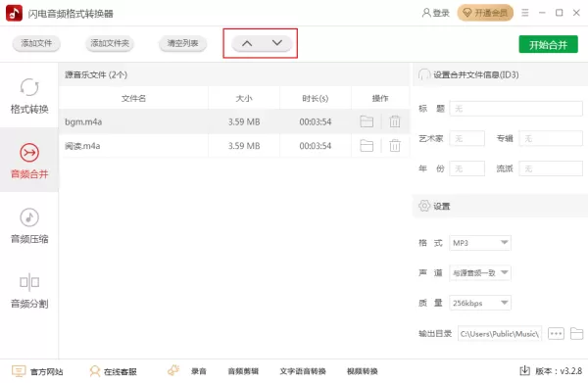Click the 录音 recording link

coord(199,371)
